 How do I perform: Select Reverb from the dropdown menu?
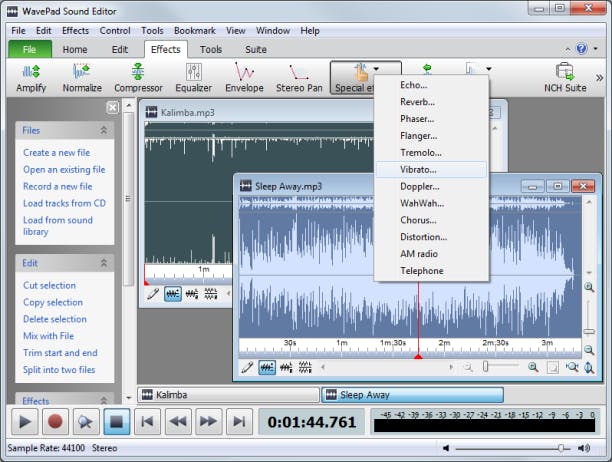[417, 102]
